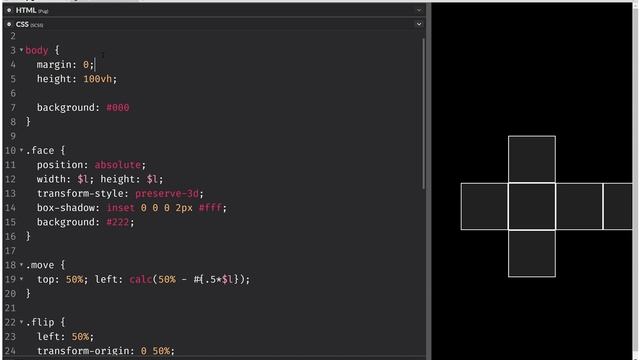Place cursor on 'margin: 0;' line
This screenshot has height=360, width=640.
click(65, 64)
